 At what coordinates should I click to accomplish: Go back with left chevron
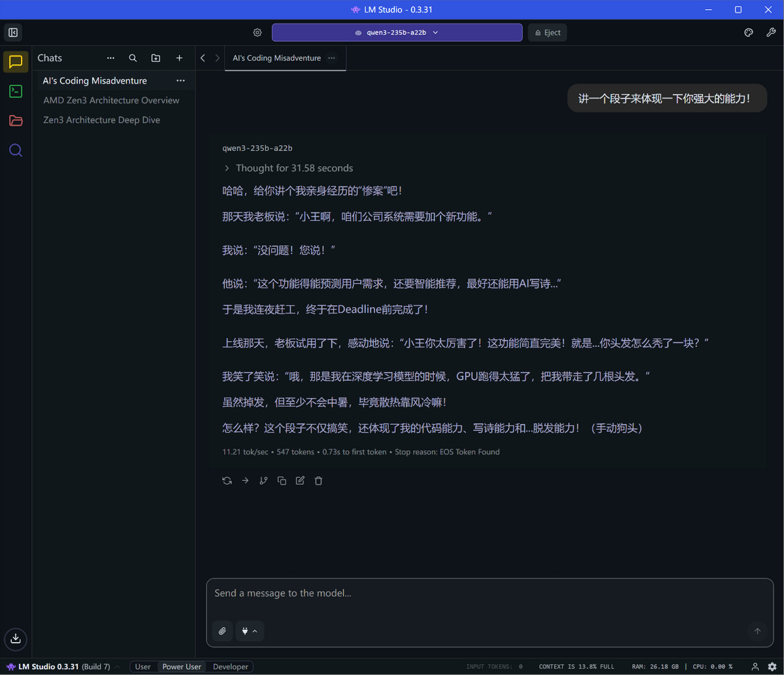tap(203, 58)
